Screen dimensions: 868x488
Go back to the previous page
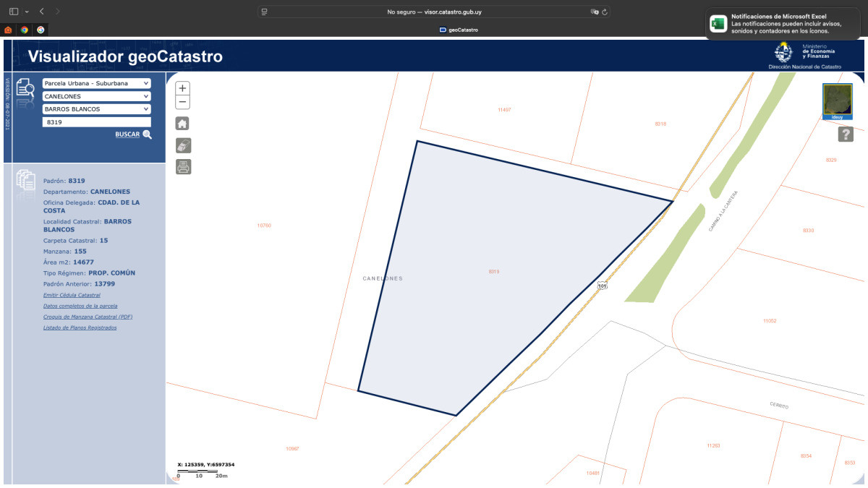pyautogui.click(x=42, y=12)
